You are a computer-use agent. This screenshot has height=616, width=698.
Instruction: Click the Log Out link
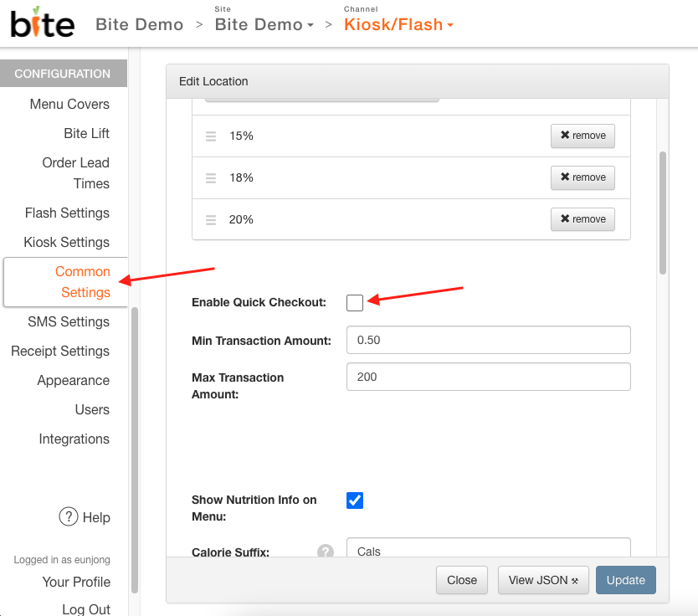85,608
